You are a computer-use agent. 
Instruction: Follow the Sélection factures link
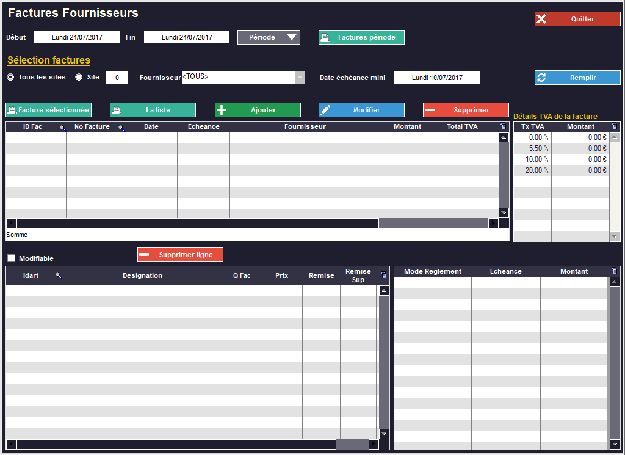tap(48, 60)
